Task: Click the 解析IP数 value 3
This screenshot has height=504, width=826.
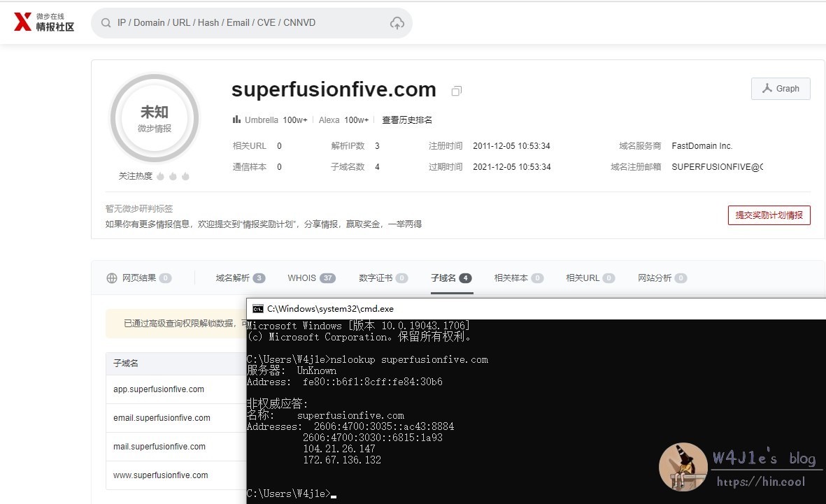Action: pyautogui.click(x=377, y=146)
